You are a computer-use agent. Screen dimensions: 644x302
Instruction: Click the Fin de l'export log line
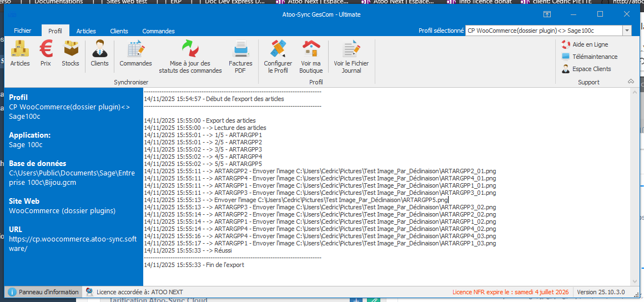point(194,265)
